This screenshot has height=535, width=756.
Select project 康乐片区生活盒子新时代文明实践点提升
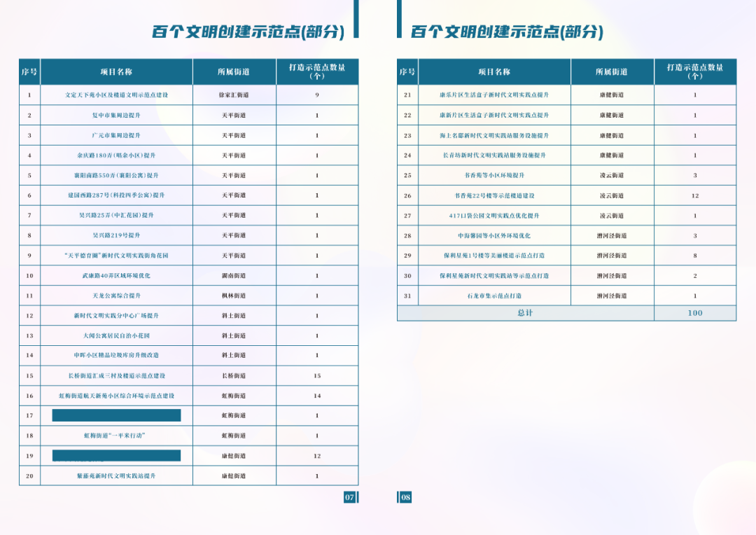point(494,95)
